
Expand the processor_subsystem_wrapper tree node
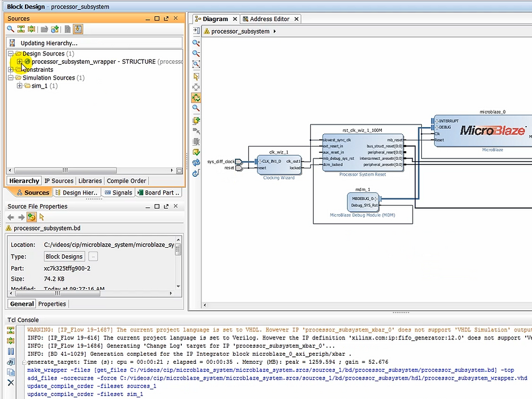pos(19,62)
